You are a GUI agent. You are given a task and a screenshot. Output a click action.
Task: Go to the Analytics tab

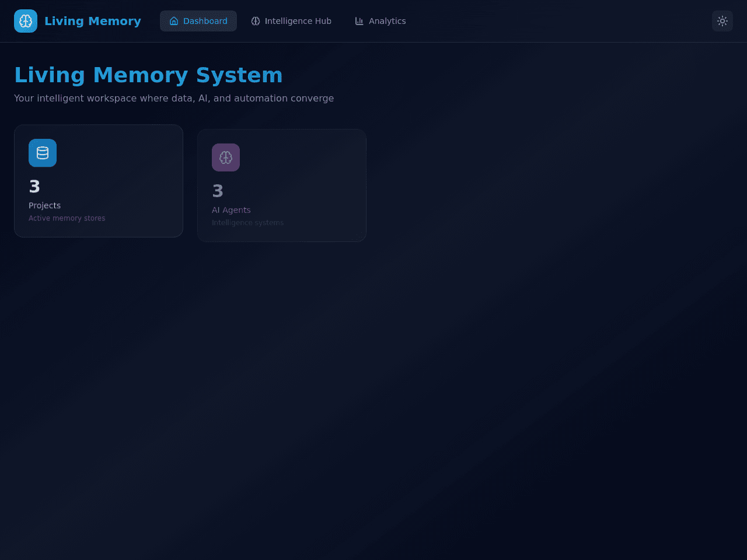[381, 21]
